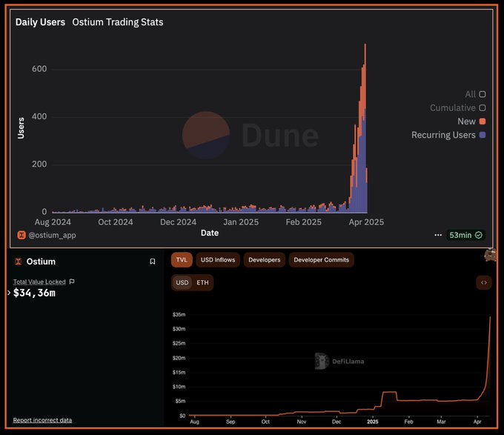This screenshot has width=504, height=435.
Task: Open the three-dot menu on Dune chart
Action: (438, 235)
